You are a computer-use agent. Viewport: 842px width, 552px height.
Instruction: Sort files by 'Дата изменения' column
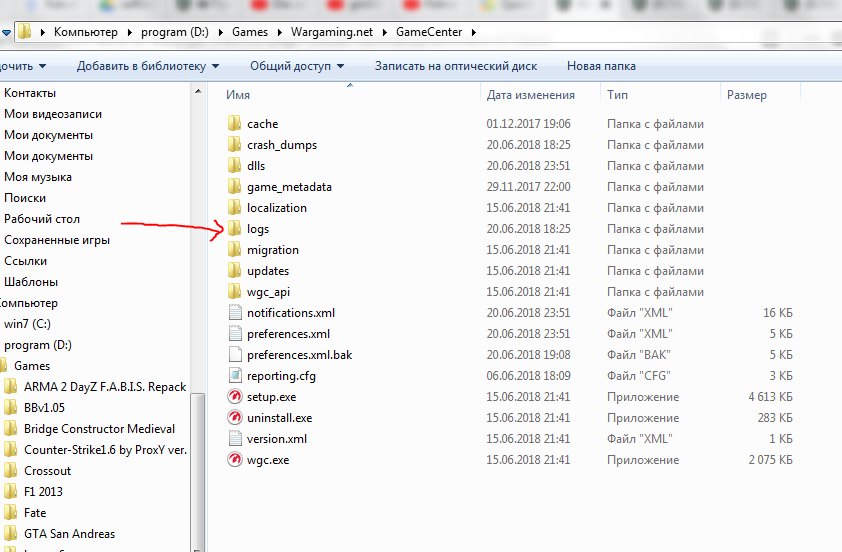(530, 95)
